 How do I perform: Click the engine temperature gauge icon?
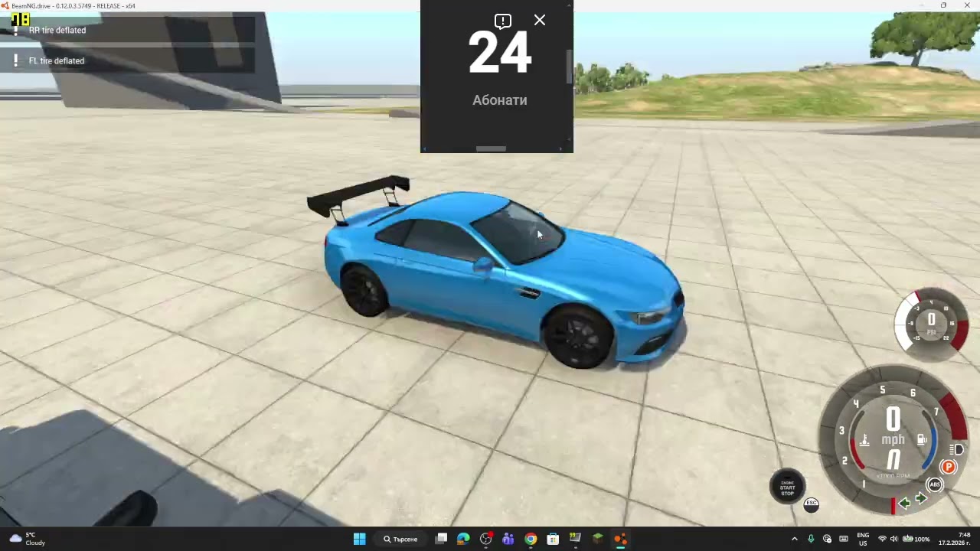click(864, 440)
